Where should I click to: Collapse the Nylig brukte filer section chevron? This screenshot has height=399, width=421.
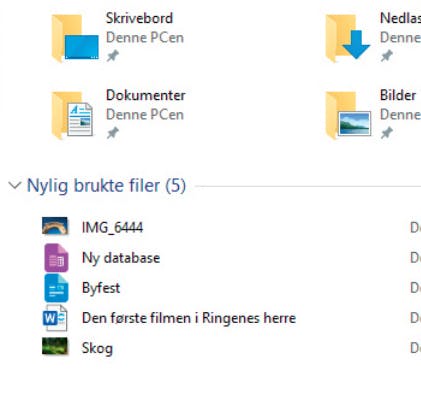[x=15, y=185]
